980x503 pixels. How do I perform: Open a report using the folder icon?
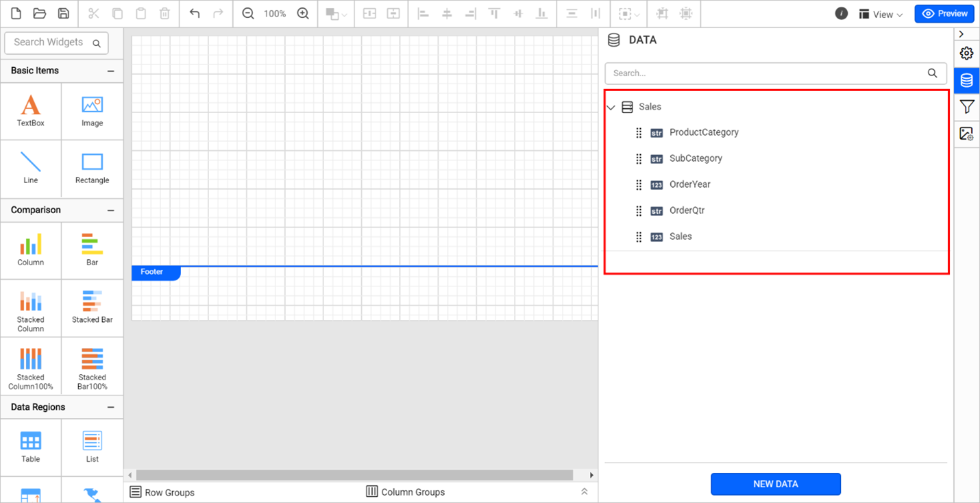[39, 14]
